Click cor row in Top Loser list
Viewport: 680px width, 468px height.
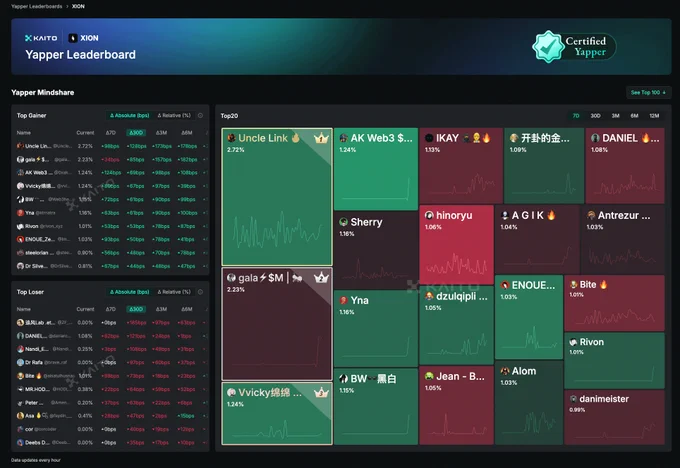(x=111, y=429)
